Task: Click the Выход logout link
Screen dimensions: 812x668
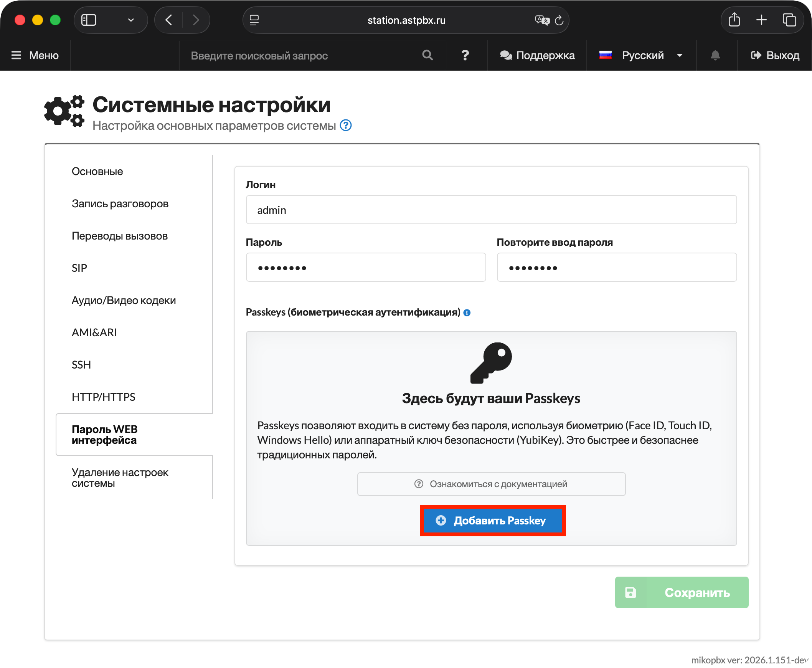Action: 775,55
